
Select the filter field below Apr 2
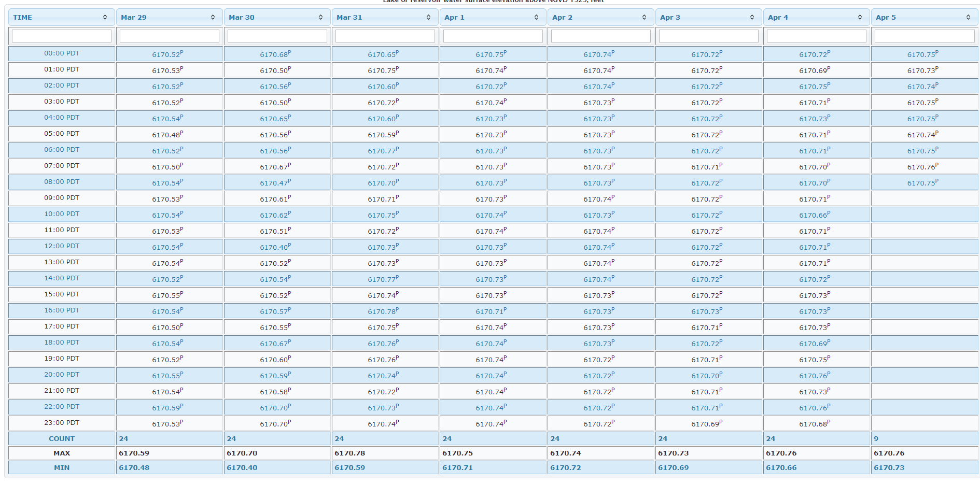(x=601, y=36)
